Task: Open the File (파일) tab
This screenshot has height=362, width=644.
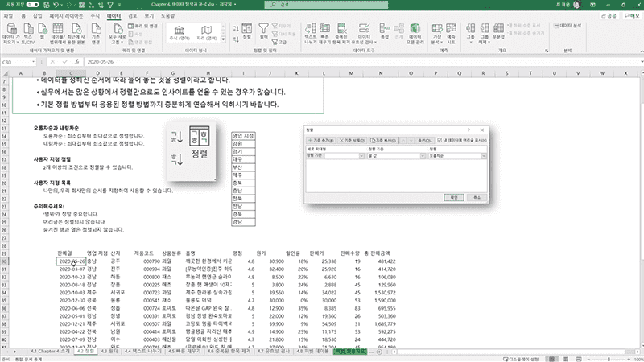Action: click(x=8, y=16)
